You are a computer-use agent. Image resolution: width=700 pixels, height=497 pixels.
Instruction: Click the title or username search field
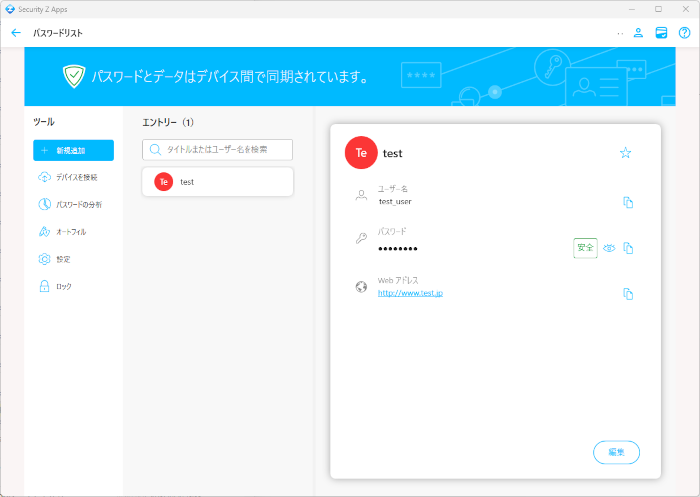[218, 150]
